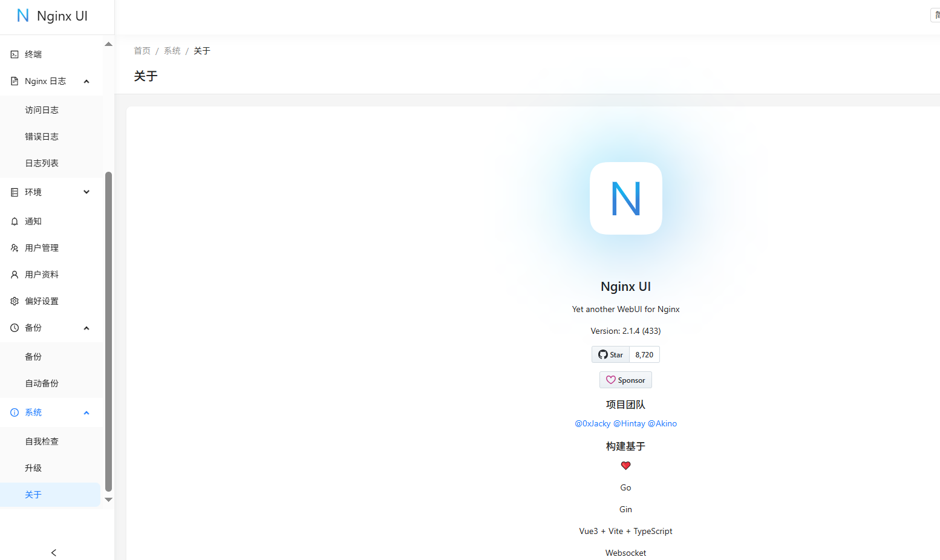Click 首页 in the breadcrumb
Image resolution: width=940 pixels, height=560 pixels.
pos(142,51)
